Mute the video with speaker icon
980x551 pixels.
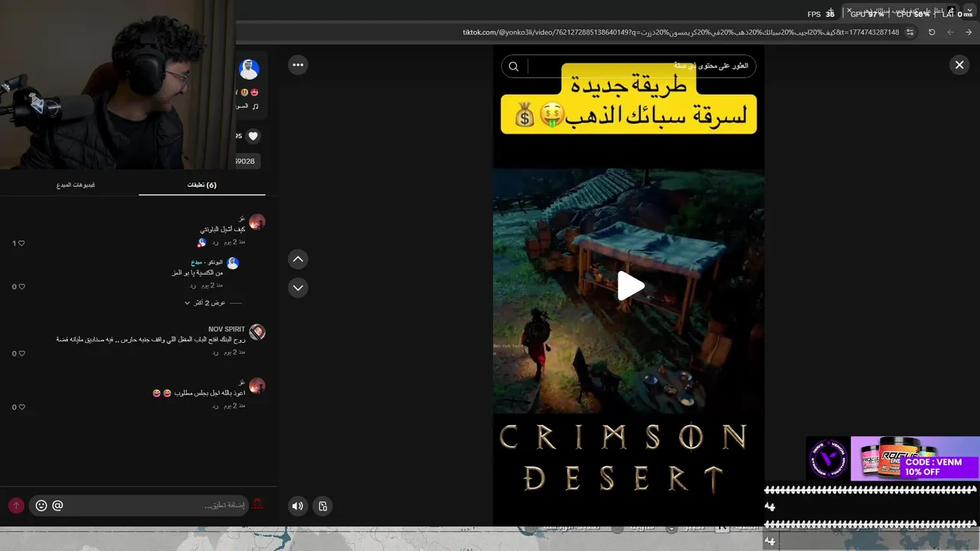[x=298, y=506]
